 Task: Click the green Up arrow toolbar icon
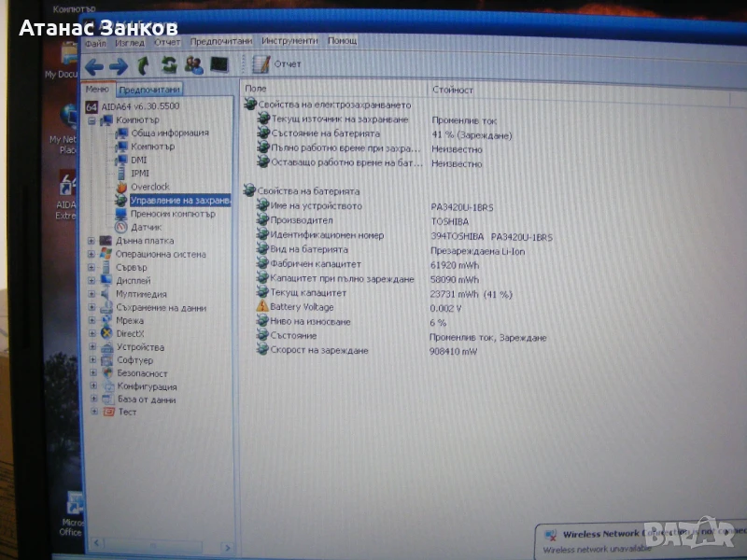point(143,65)
